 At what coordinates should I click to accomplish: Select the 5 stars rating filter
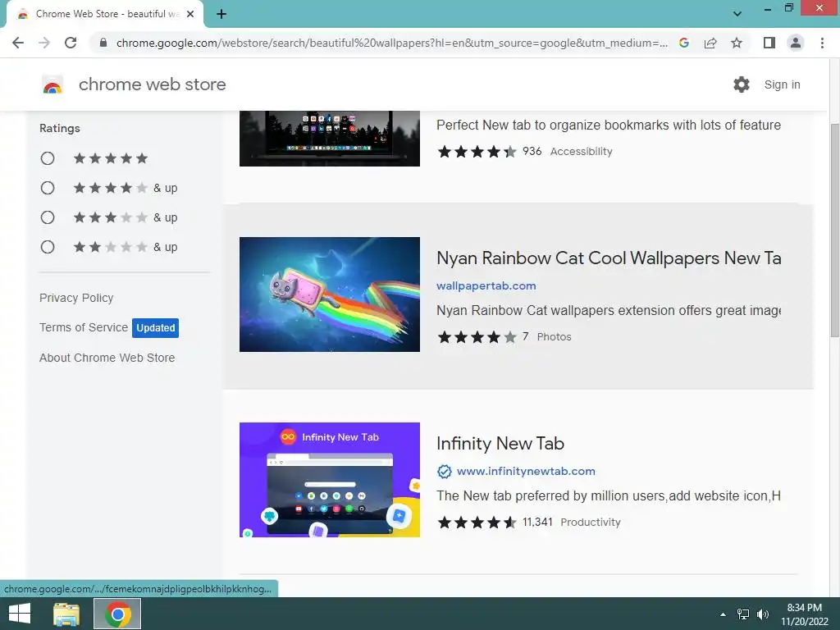(x=48, y=158)
